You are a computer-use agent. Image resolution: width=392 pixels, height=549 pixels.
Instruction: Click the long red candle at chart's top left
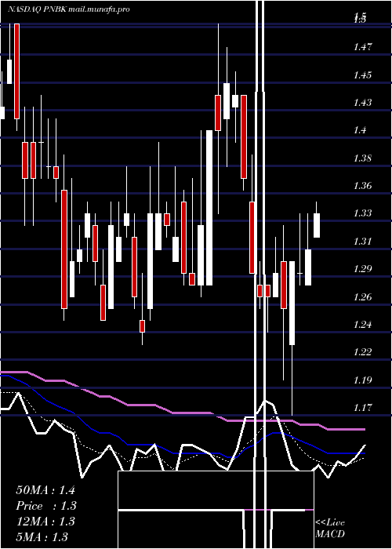click(16, 71)
